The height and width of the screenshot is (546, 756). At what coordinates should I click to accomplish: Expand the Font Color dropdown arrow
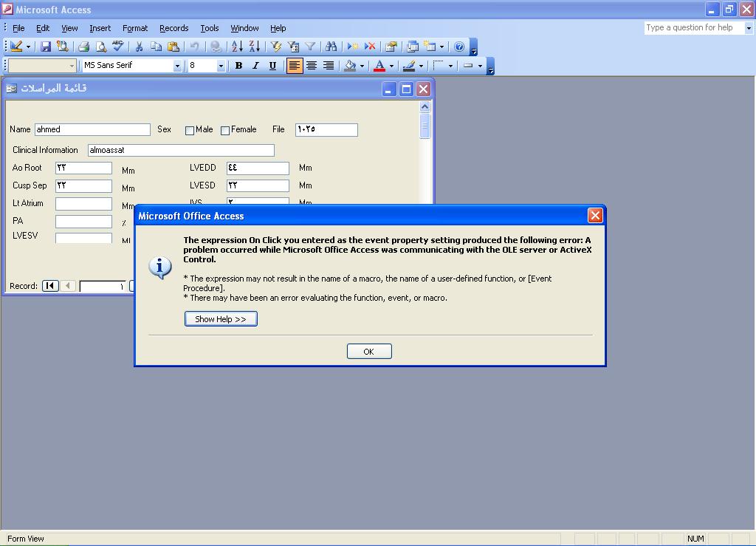(x=391, y=66)
